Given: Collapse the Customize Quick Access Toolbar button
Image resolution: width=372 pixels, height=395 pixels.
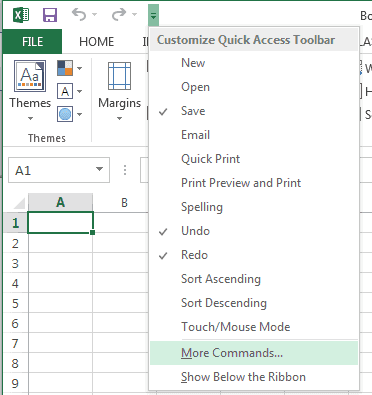Looking at the screenshot, I should pyautogui.click(x=153, y=15).
